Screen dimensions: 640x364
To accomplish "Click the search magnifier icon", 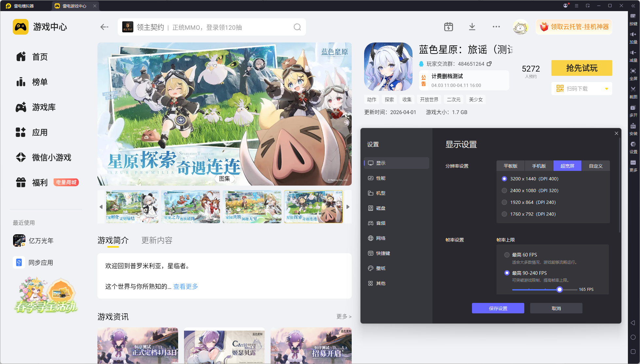I will (x=297, y=27).
